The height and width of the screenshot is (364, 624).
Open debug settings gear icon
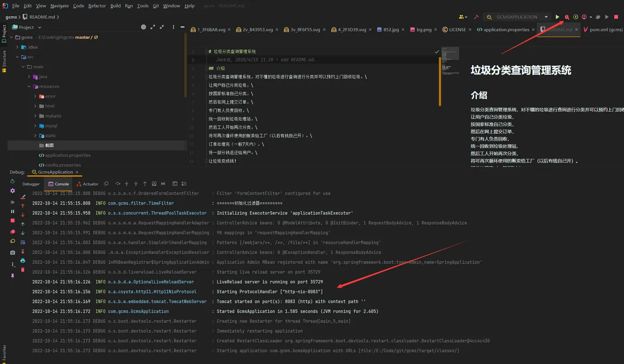click(12, 191)
